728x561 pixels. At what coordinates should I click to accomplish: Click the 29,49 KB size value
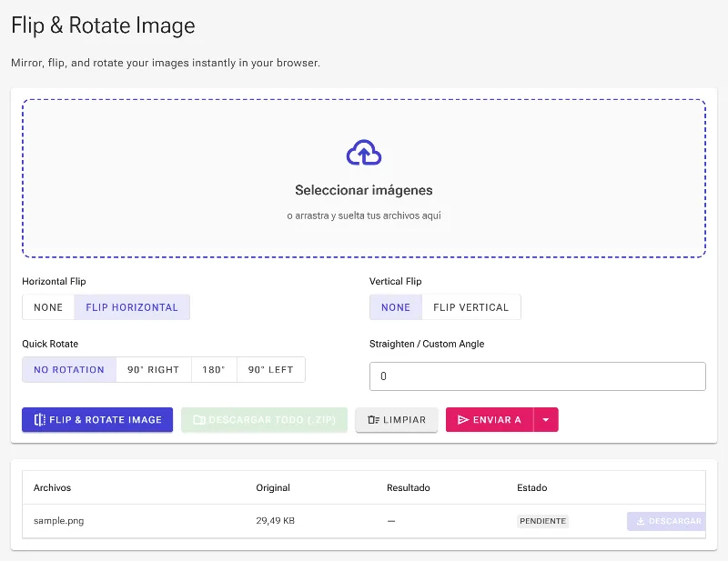point(276,521)
